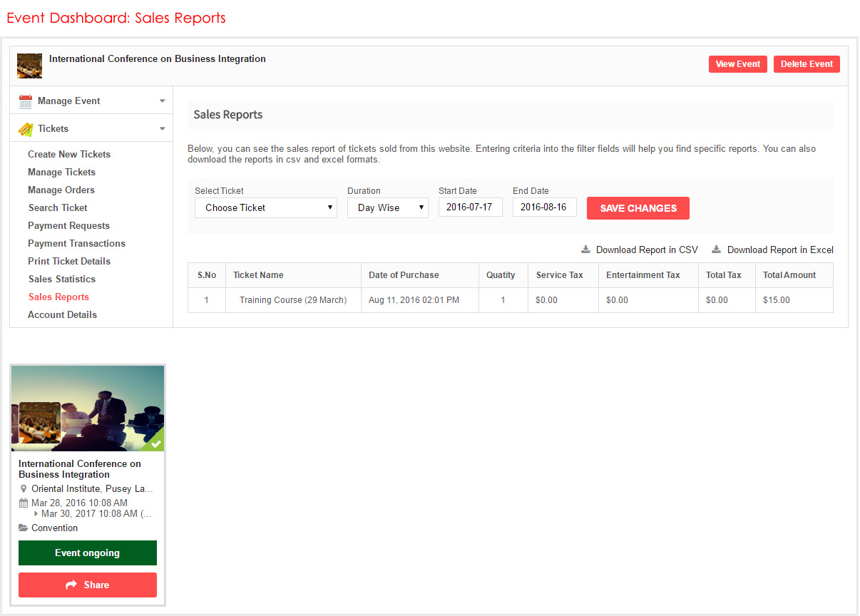Click the Start Date input field

point(470,207)
